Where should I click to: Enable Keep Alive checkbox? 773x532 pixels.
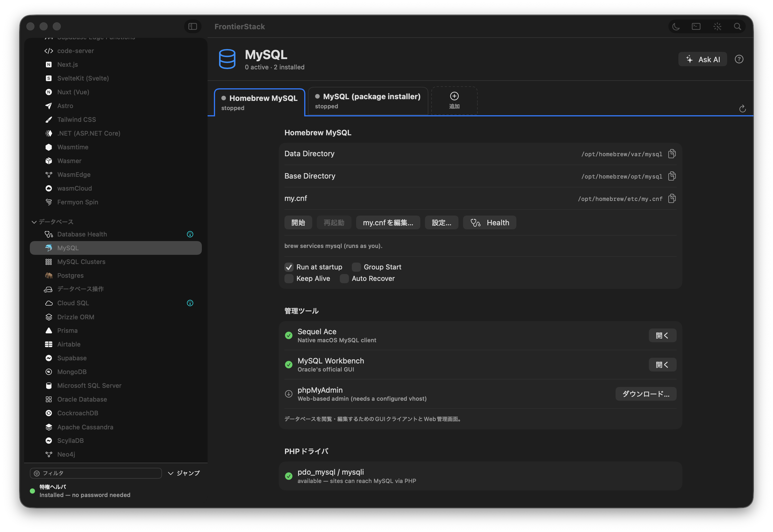[289, 278]
